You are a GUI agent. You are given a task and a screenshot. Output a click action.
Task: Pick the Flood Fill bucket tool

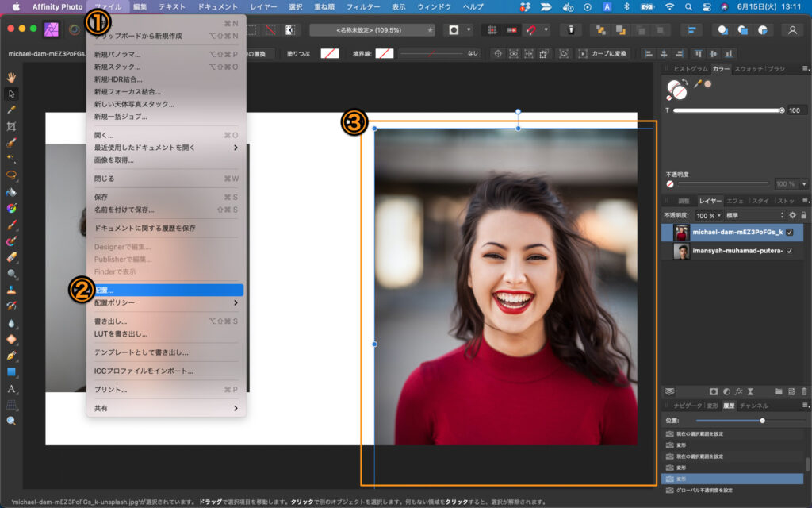coord(12,192)
